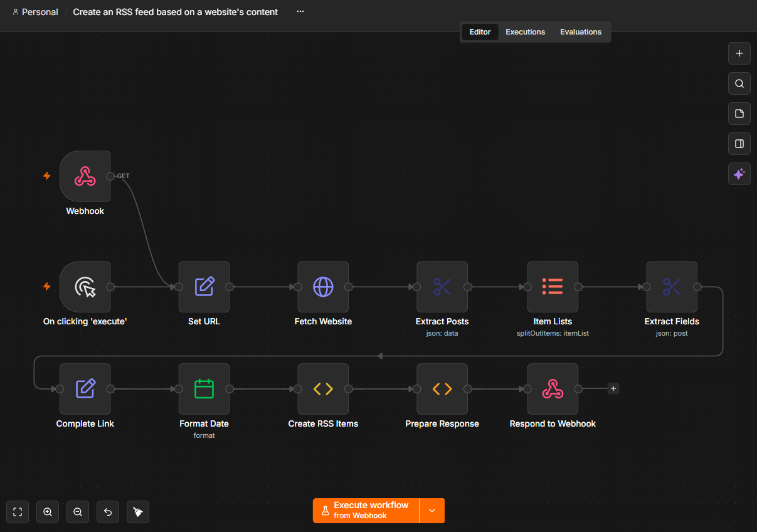Image resolution: width=757 pixels, height=532 pixels.
Task: Click the lightning icon beside On clicking 'execute'
Action: click(x=46, y=287)
